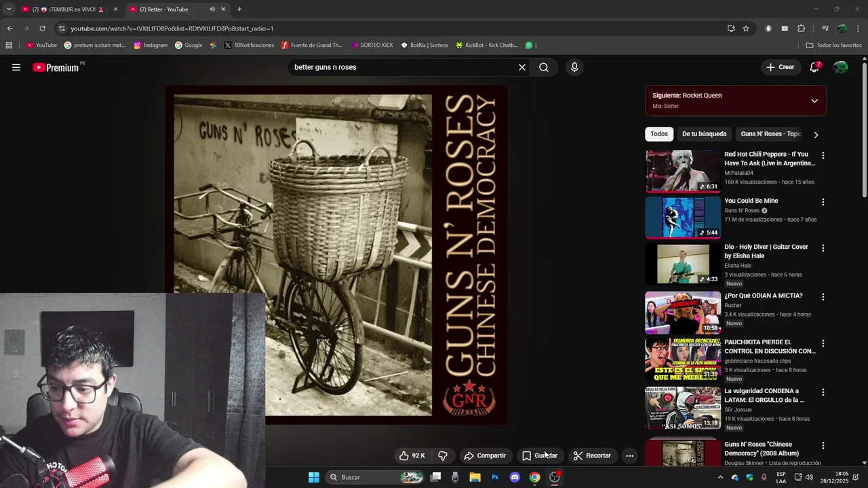868x488 pixels.
Task: Open options for Chinese Democracy album playlist
Action: pyautogui.click(x=823, y=445)
